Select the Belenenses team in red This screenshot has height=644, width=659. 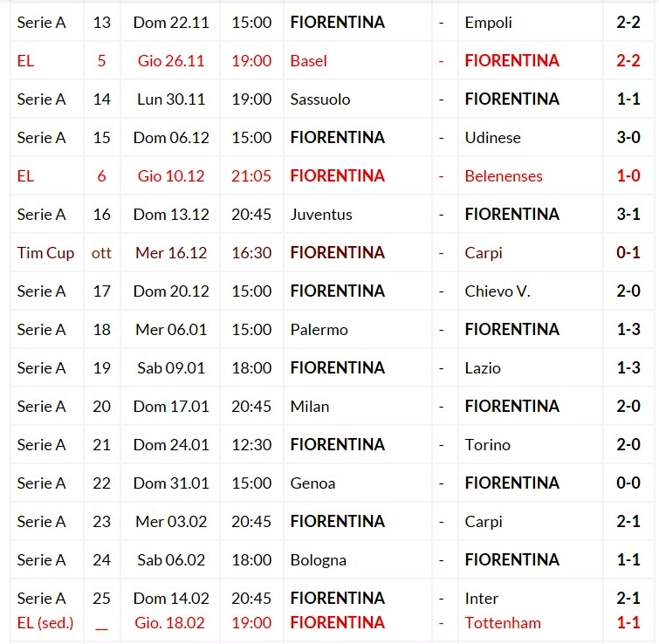(x=504, y=176)
